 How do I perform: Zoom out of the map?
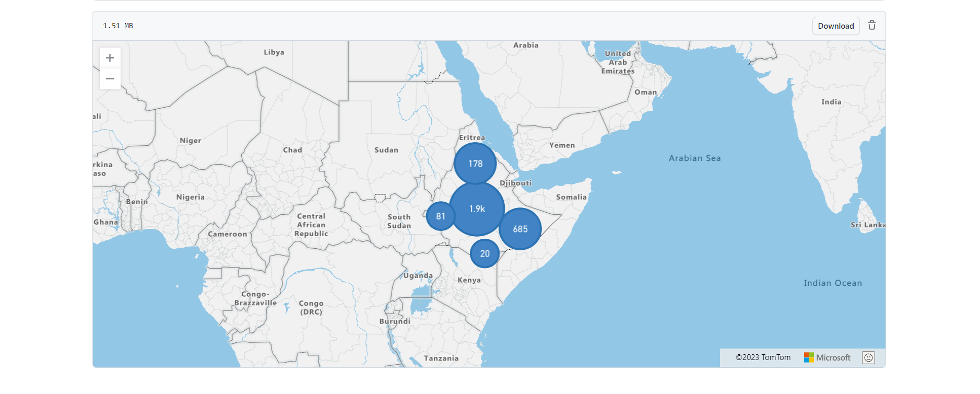pyautogui.click(x=110, y=79)
